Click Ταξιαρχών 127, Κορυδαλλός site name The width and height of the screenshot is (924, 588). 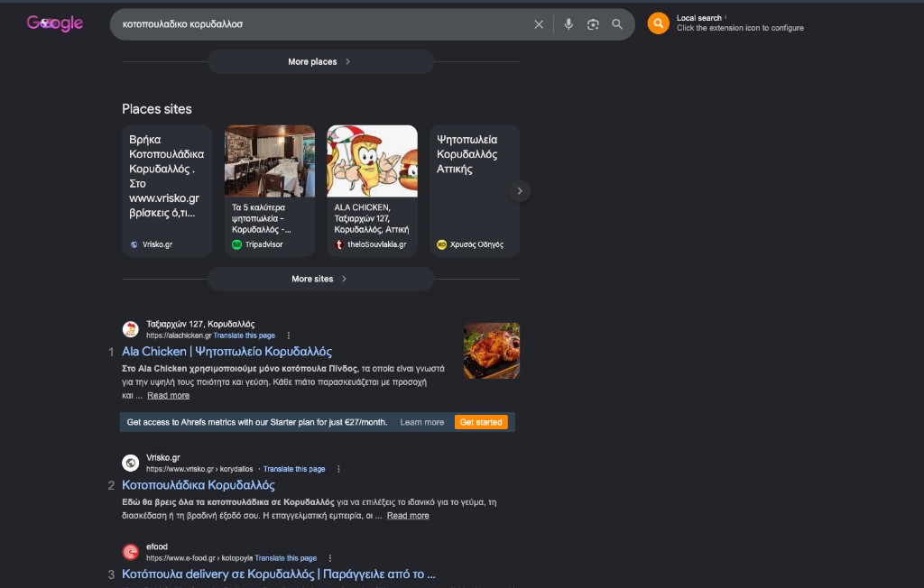pyautogui.click(x=200, y=324)
